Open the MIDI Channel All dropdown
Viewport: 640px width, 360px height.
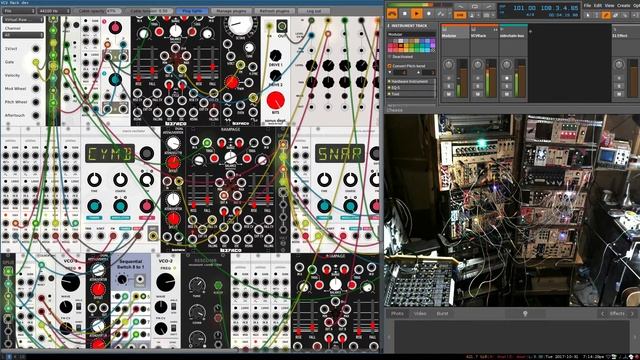[23, 35]
